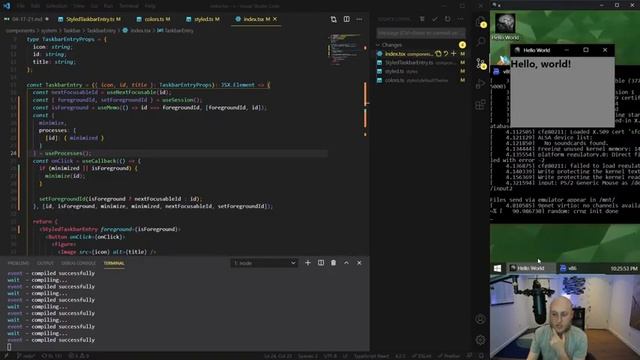The width and height of the screenshot is (640, 360).
Task: Refresh the Source Control panel
Action: click(x=447, y=19)
